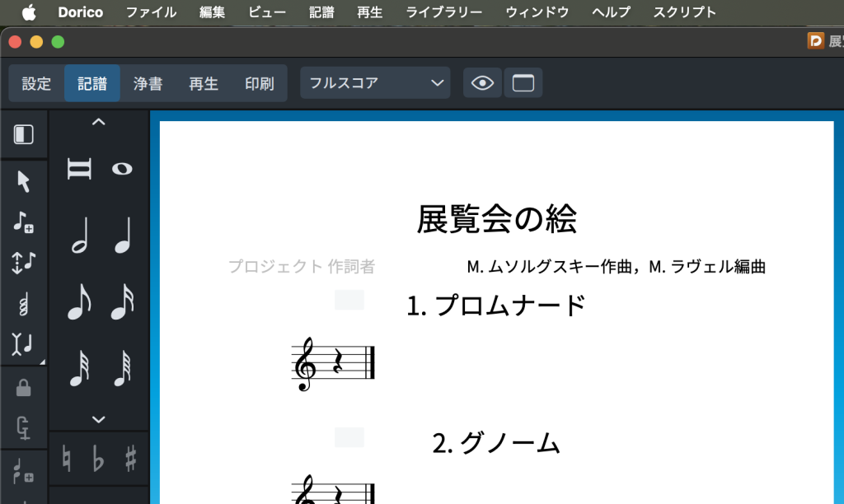Viewport: 844px width, 504px height.
Task: Choose the flat accidental
Action: 99,460
